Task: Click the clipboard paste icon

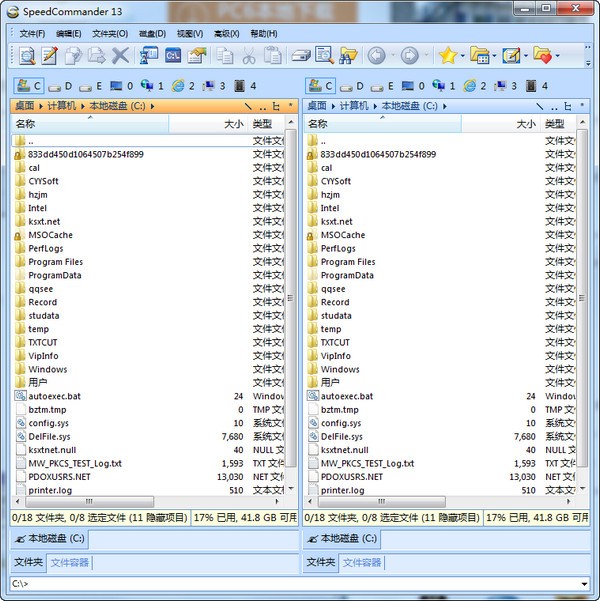Action: (x=272, y=56)
